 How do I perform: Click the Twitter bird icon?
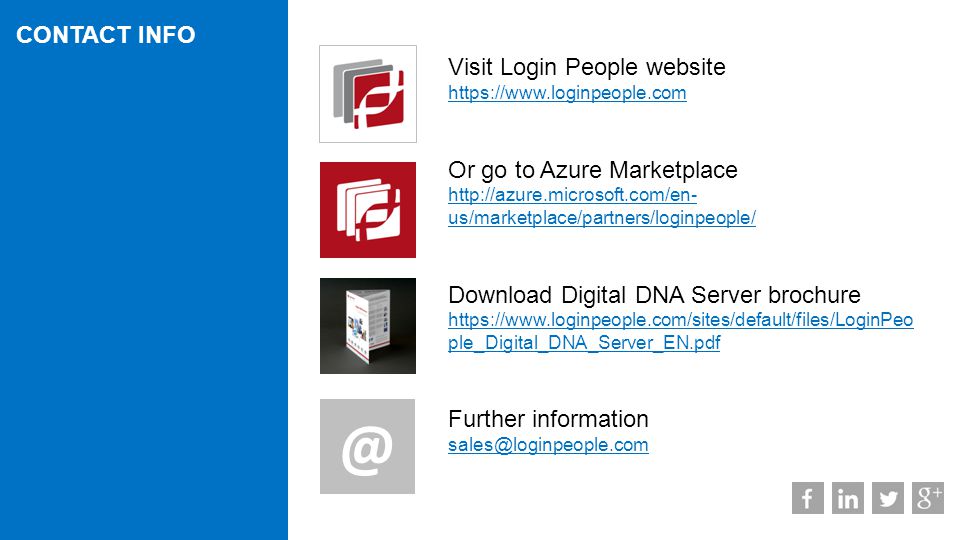click(888, 498)
